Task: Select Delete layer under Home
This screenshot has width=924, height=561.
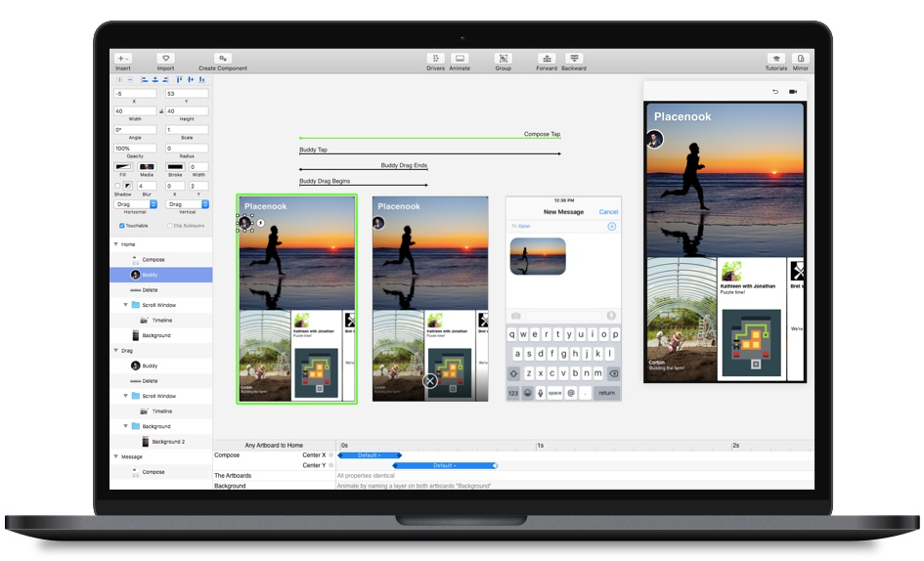Action: click(x=161, y=290)
